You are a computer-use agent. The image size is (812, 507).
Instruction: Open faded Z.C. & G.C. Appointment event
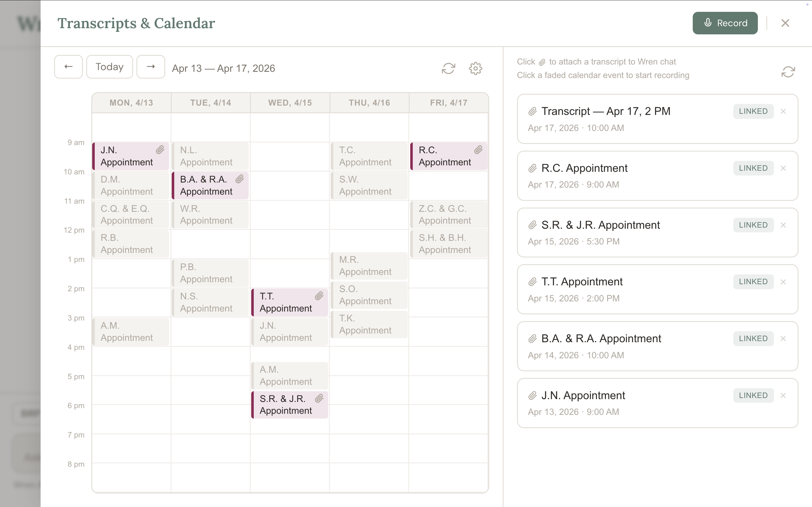449,215
